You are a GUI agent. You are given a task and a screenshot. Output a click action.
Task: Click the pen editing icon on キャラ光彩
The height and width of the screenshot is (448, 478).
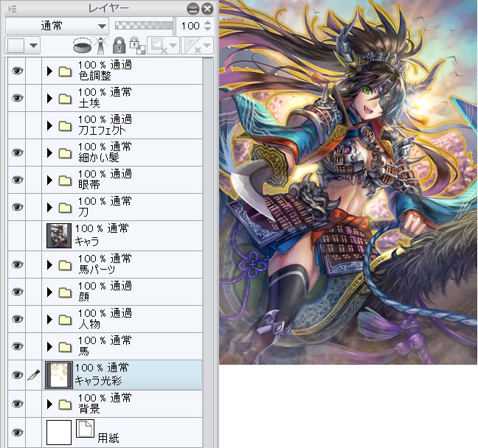tap(33, 374)
